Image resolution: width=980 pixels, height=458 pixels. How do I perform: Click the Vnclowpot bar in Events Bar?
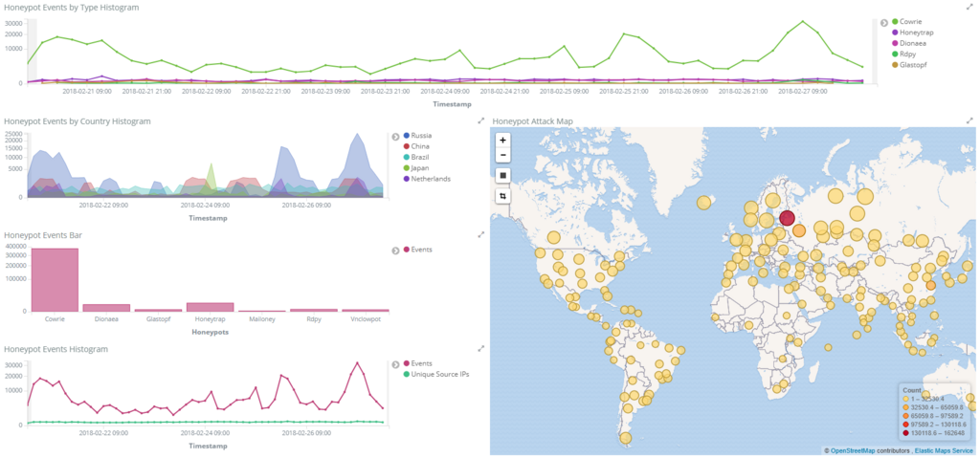[366, 310]
